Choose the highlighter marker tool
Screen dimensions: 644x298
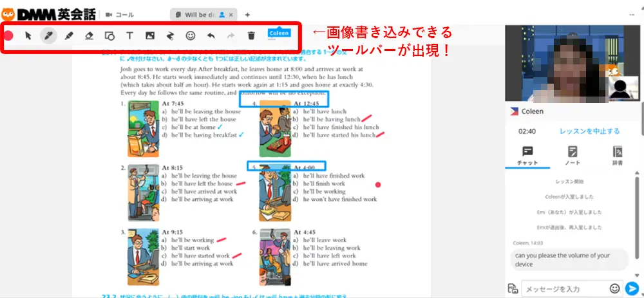pos(69,36)
